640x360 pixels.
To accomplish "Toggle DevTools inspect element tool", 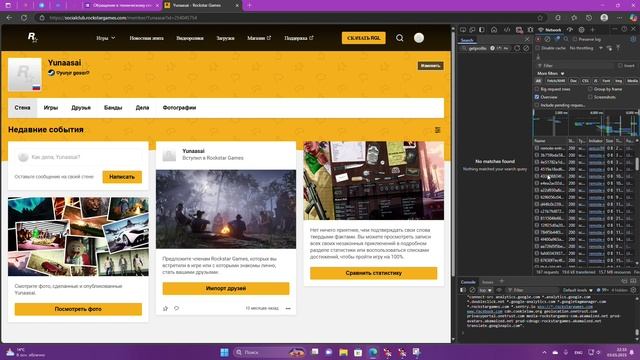I will click(463, 30).
